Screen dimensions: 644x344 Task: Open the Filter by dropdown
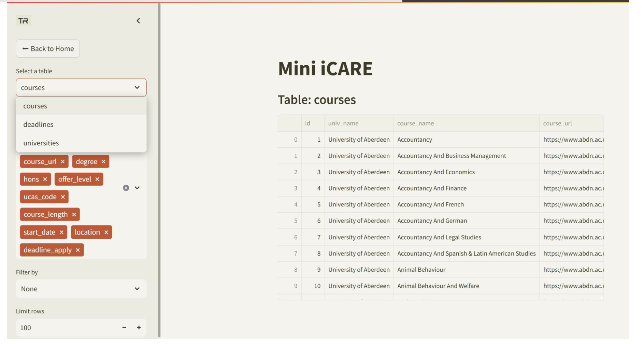coord(81,289)
